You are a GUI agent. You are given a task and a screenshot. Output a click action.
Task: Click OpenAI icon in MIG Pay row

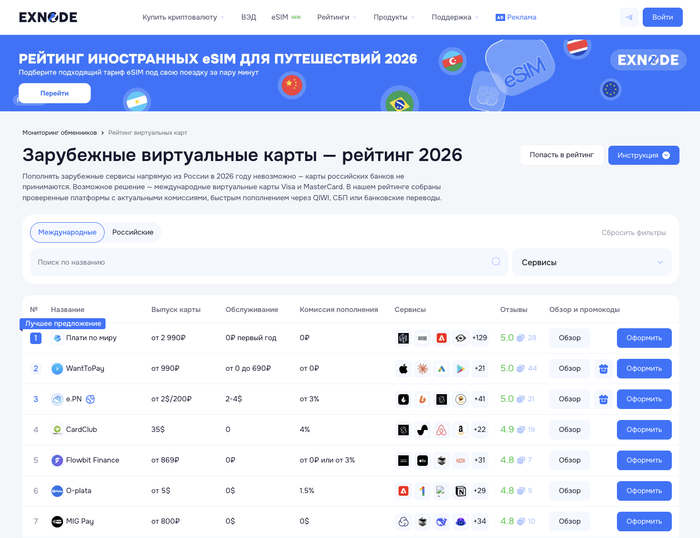coord(403,521)
